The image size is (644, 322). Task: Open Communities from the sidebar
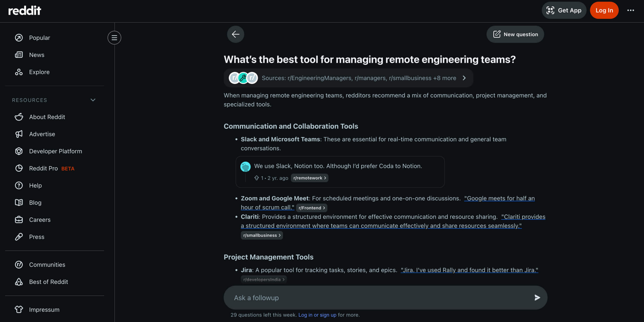[x=47, y=265]
